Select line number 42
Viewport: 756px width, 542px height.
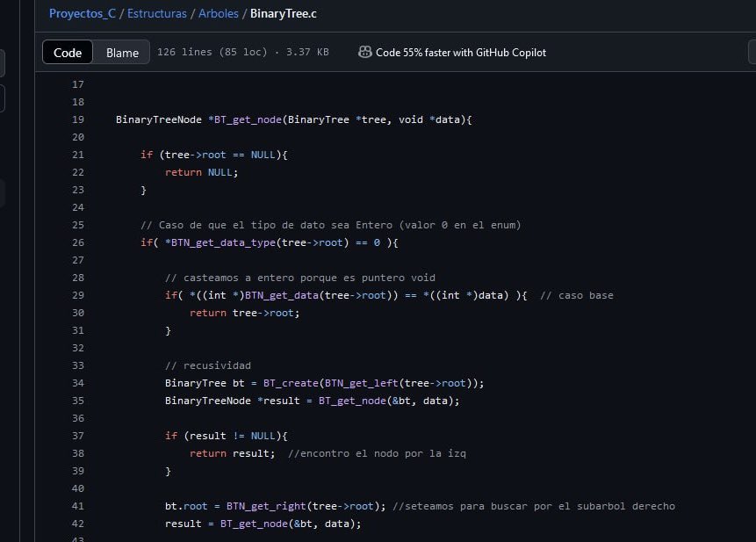point(78,524)
